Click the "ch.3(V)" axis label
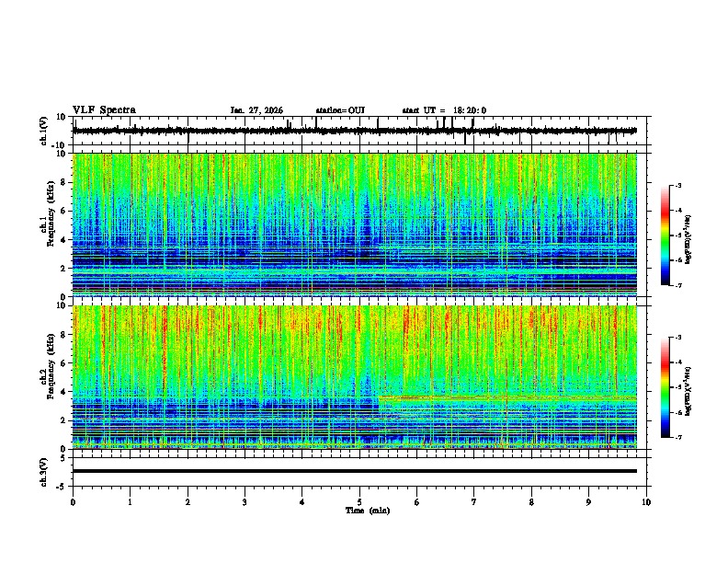Screen dimensions: 728x563 tap(44, 473)
